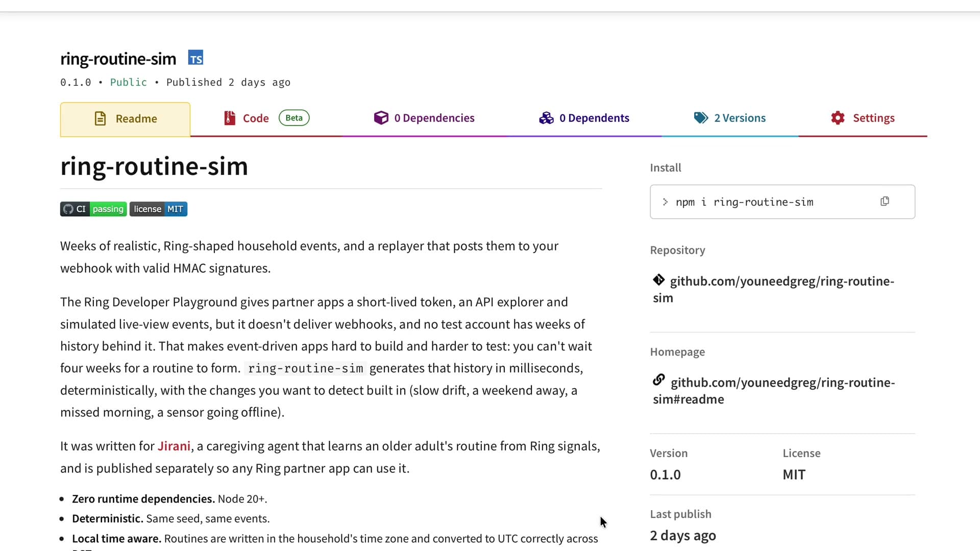Click the Code file archive icon
Screen dimensions: 980x551
(x=230, y=118)
